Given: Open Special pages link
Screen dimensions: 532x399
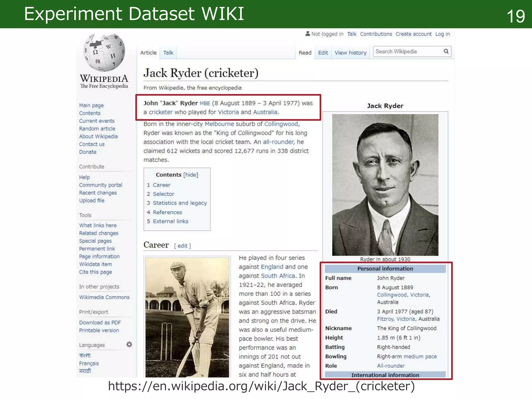Looking at the screenshot, I should coord(95,241).
